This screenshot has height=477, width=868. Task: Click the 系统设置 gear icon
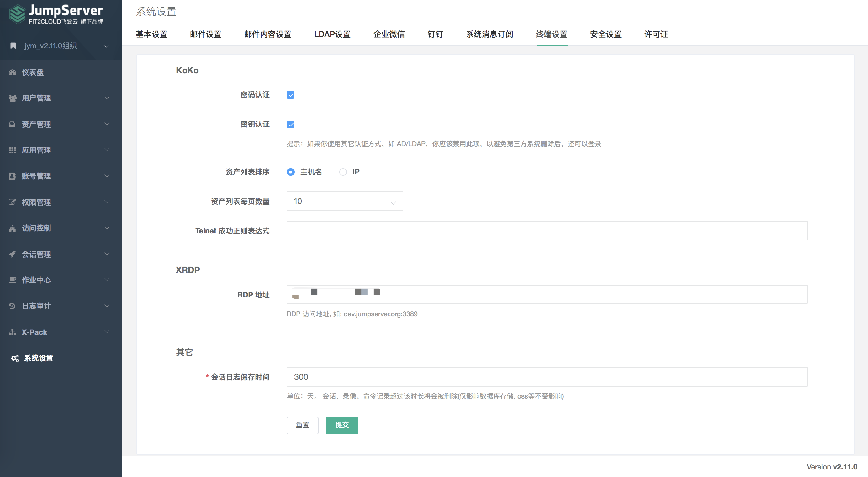point(14,358)
